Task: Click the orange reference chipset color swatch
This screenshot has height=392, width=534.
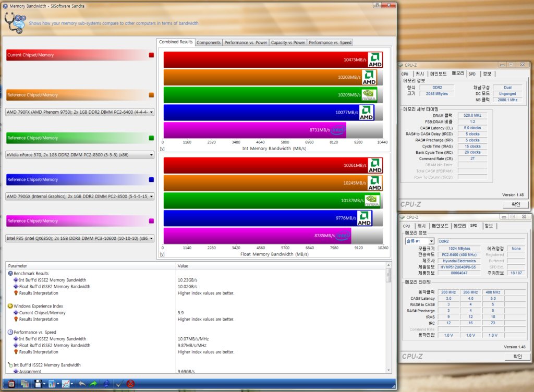Action: coord(151,95)
